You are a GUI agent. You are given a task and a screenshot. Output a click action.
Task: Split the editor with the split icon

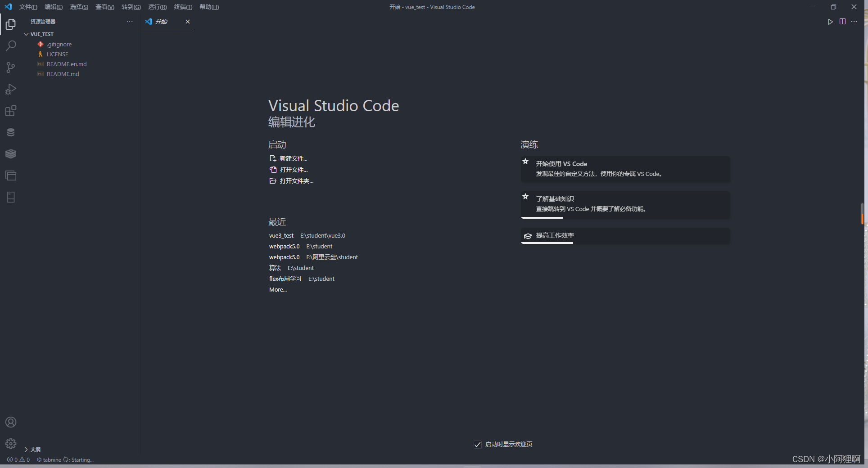842,22
